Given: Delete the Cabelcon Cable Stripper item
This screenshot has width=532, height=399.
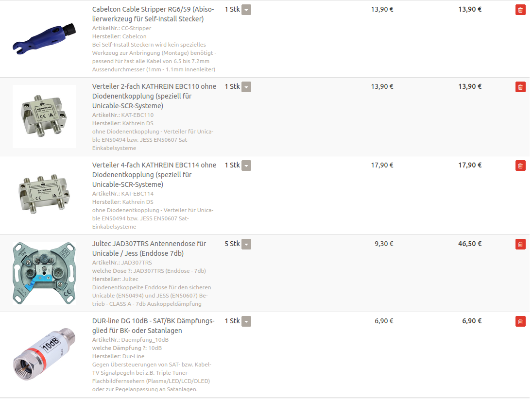Looking at the screenshot, I should click(520, 10).
